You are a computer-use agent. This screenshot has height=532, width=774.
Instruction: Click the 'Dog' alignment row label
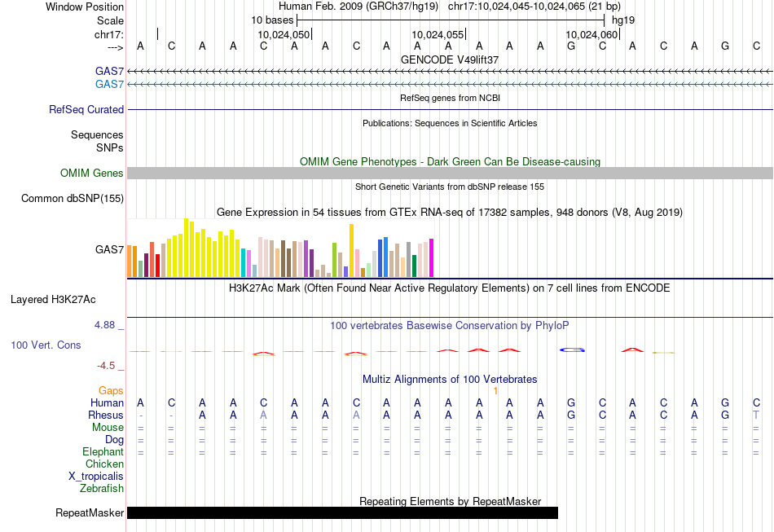tap(114, 440)
